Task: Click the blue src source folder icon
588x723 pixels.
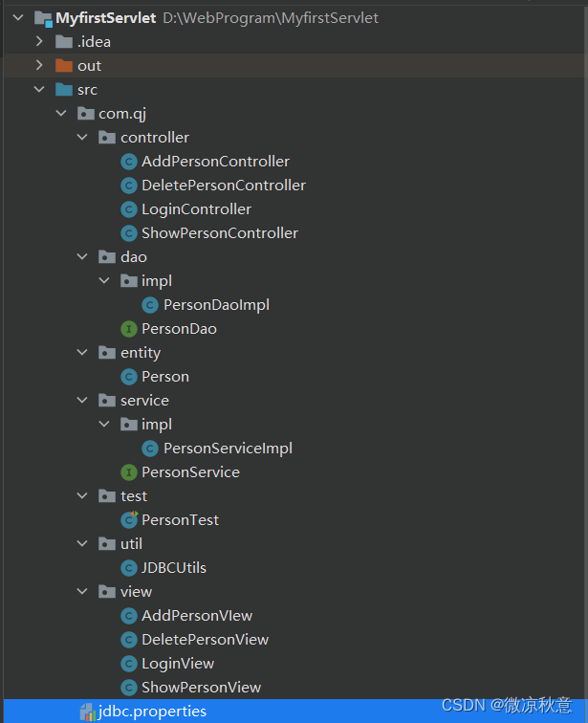Action: click(x=64, y=90)
